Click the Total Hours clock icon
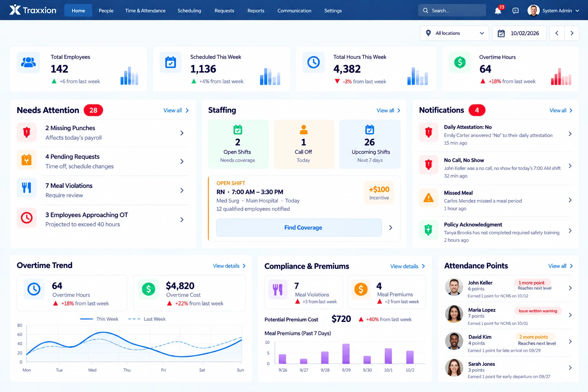The height and width of the screenshot is (392, 588). tap(314, 62)
